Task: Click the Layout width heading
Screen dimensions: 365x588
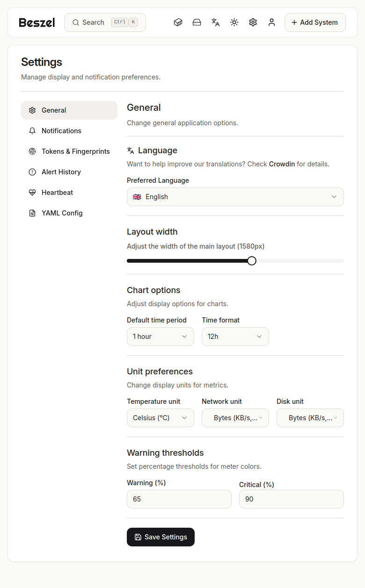Action: click(152, 232)
